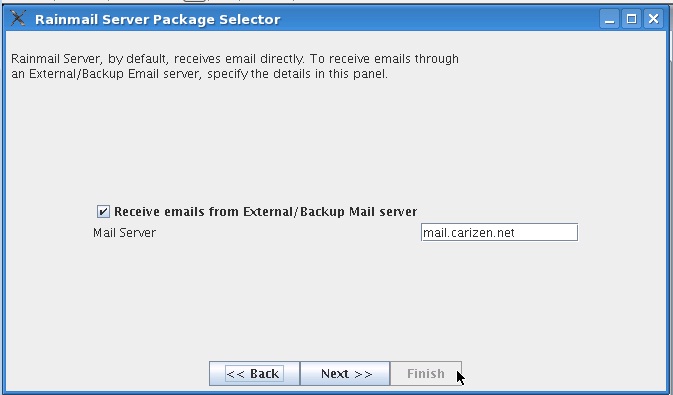Place cursor after mail.carizen.net text
The image size is (673, 395).
pyautogui.click(x=516, y=232)
